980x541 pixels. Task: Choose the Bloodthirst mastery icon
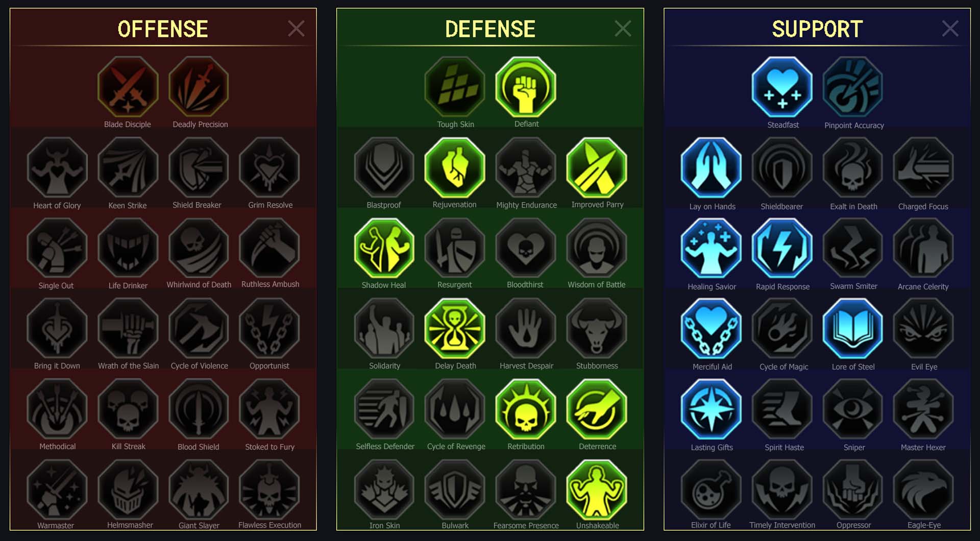pos(526,248)
